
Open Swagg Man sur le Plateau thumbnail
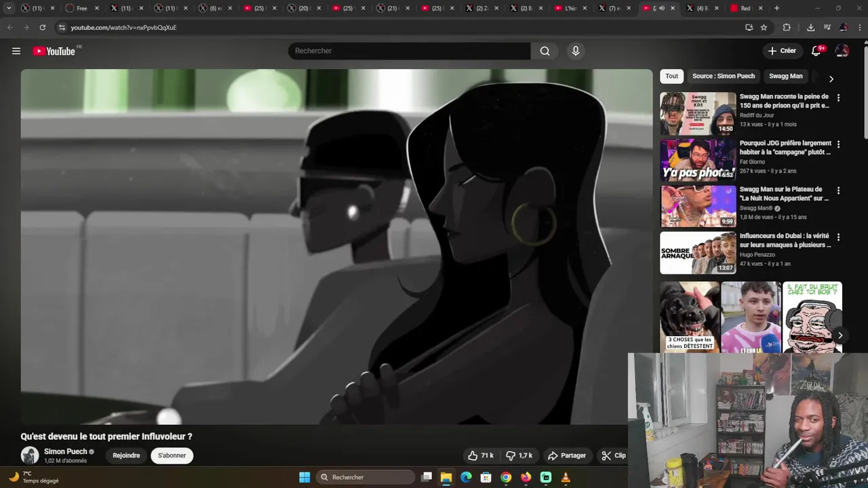coord(698,206)
